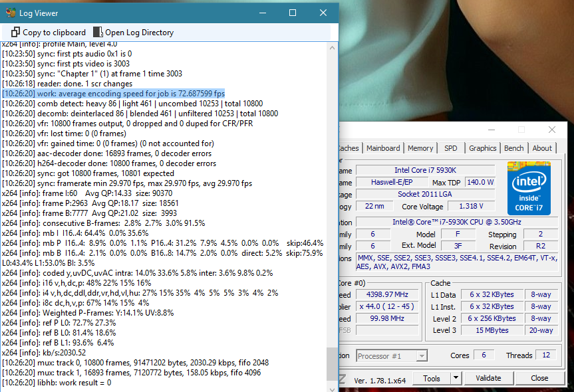Minimize the Log Viewer window
Image resolution: width=574 pixels, height=392 pixels.
pos(263,13)
